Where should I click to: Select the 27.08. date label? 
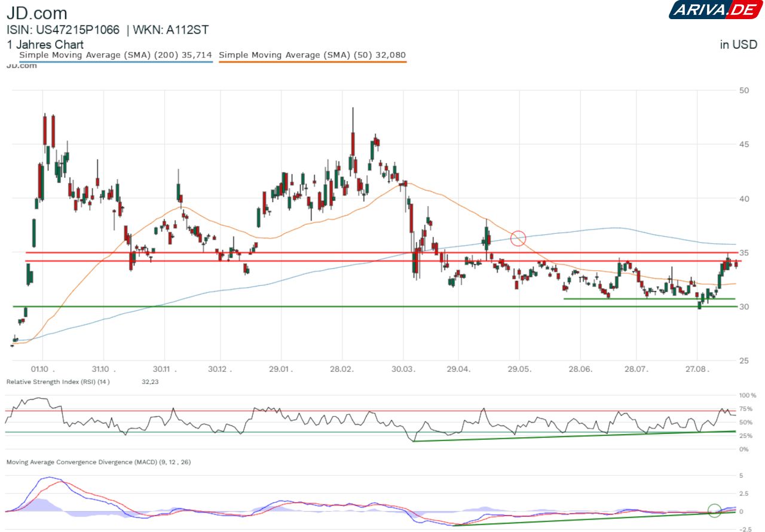pos(697,369)
